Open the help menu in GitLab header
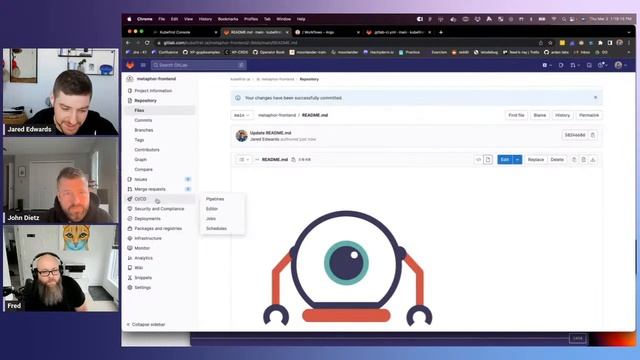 point(602,65)
